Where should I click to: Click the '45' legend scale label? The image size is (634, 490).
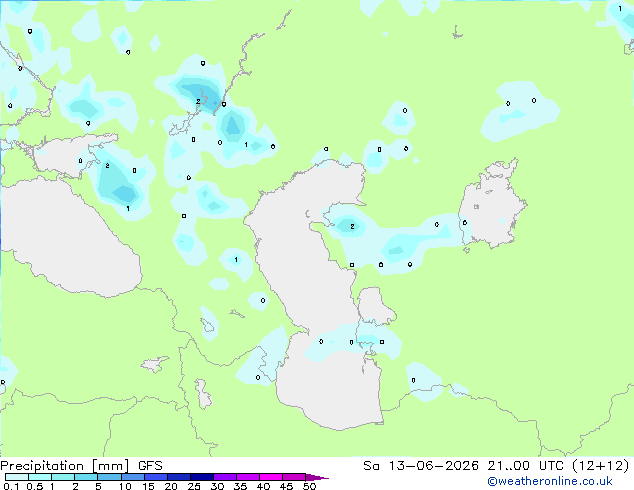tap(286, 486)
